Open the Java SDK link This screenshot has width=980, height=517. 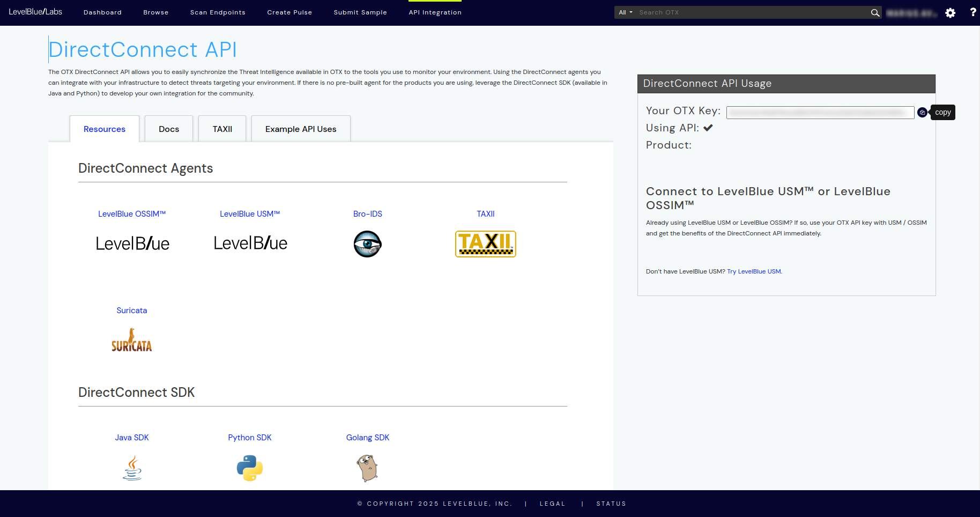click(132, 438)
